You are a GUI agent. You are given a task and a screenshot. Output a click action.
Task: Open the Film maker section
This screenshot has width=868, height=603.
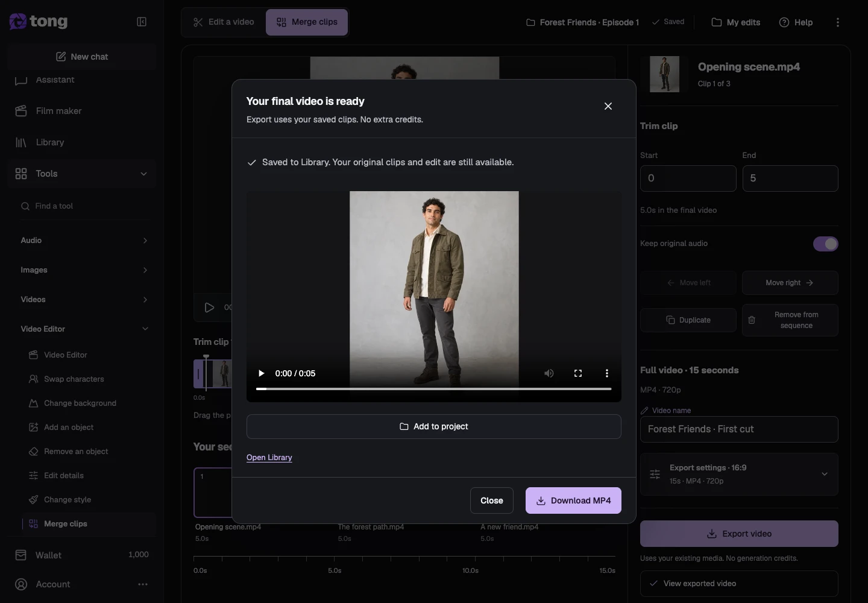pos(82,111)
